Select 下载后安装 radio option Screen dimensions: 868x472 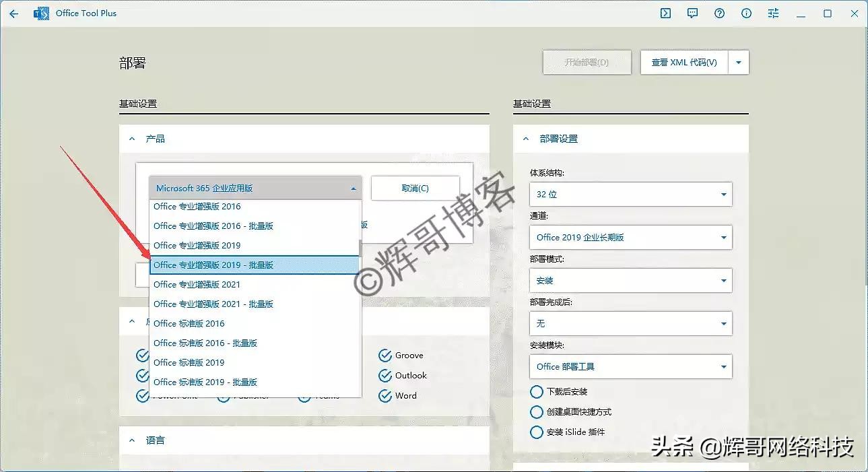coord(536,391)
